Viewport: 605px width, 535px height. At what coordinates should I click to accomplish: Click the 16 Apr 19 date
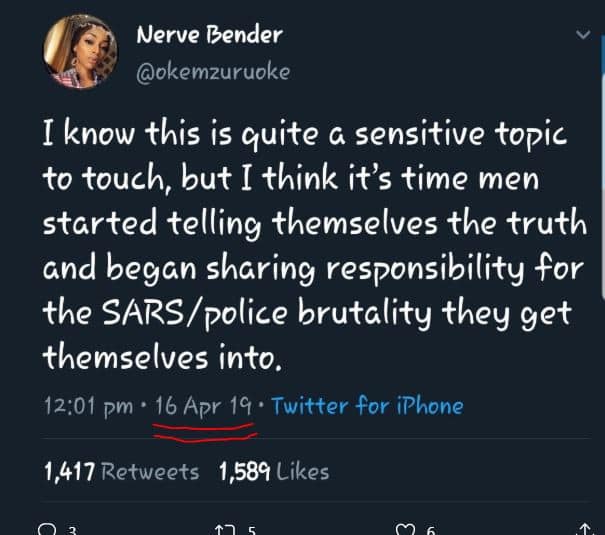(x=203, y=406)
